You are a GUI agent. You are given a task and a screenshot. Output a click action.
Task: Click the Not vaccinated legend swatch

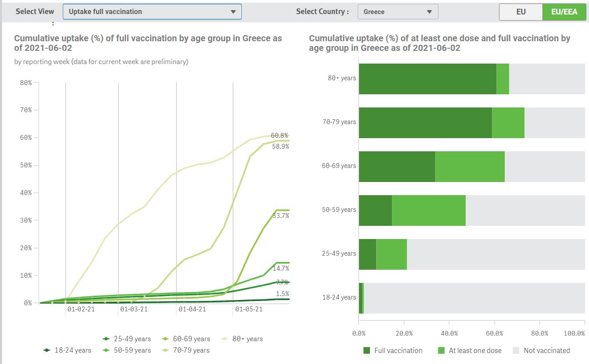pos(516,351)
